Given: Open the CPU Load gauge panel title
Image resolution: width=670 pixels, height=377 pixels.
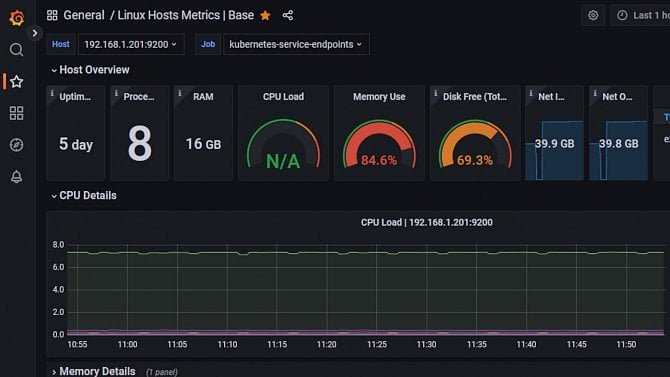Looking at the screenshot, I should pos(283,97).
